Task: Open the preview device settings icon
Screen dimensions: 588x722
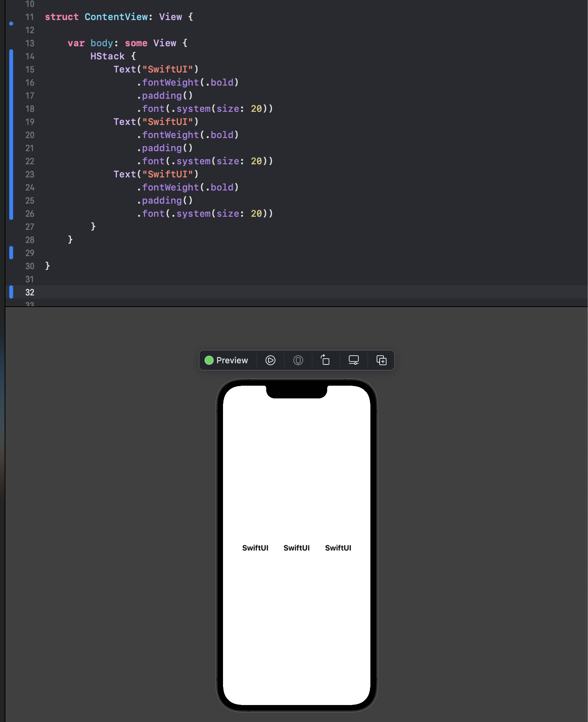Action: click(354, 360)
